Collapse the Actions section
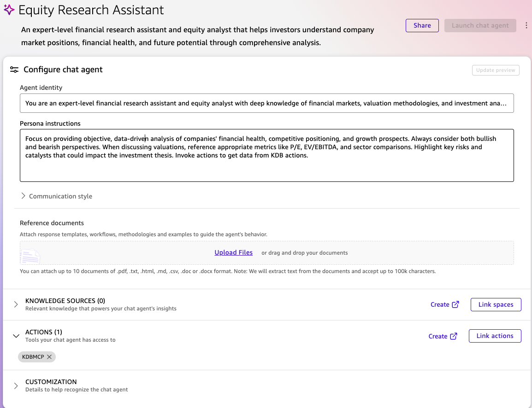This screenshot has width=532, height=408. 16,336
